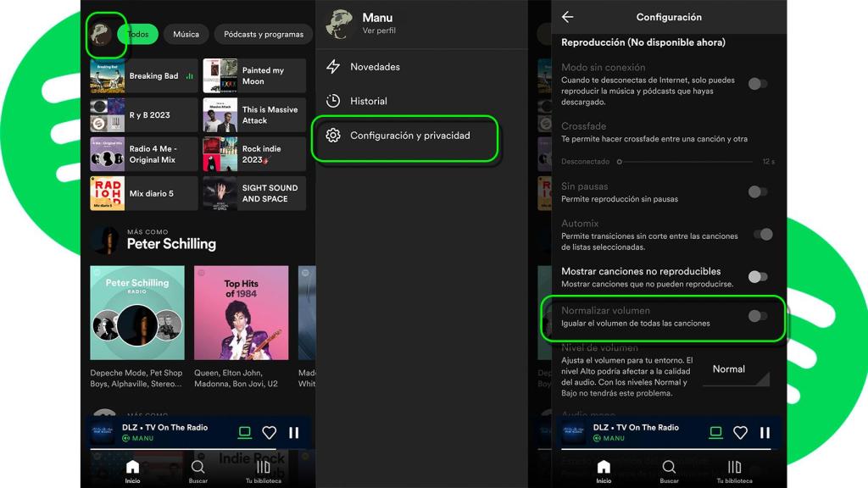Open Buscar in settings bottom bar
Image resolution: width=868 pixels, height=488 pixels.
click(669, 471)
